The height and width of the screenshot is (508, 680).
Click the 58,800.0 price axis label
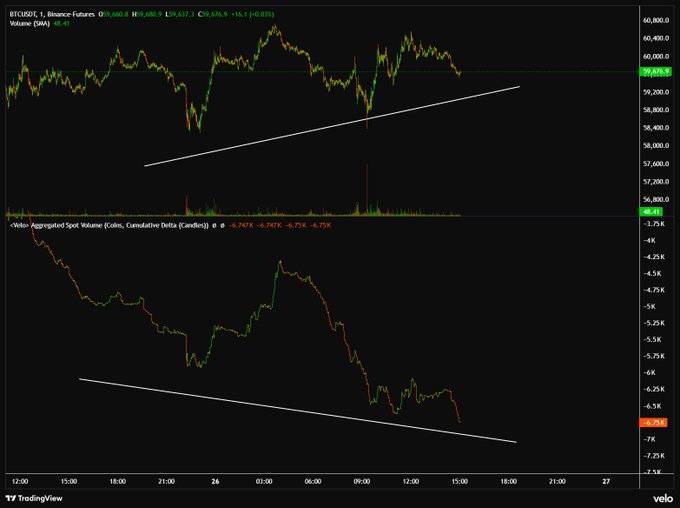(656, 110)
